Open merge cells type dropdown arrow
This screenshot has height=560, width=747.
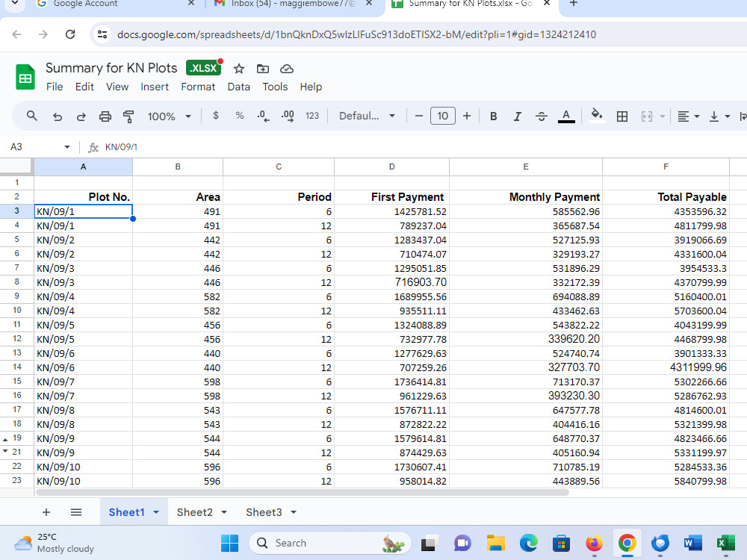pos(662,116)
